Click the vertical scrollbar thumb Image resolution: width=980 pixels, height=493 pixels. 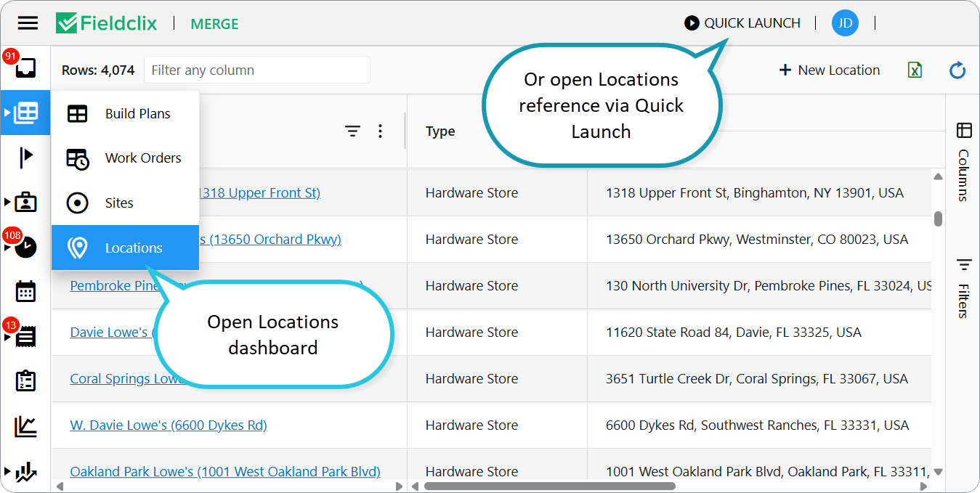click(x=938, y=219)
